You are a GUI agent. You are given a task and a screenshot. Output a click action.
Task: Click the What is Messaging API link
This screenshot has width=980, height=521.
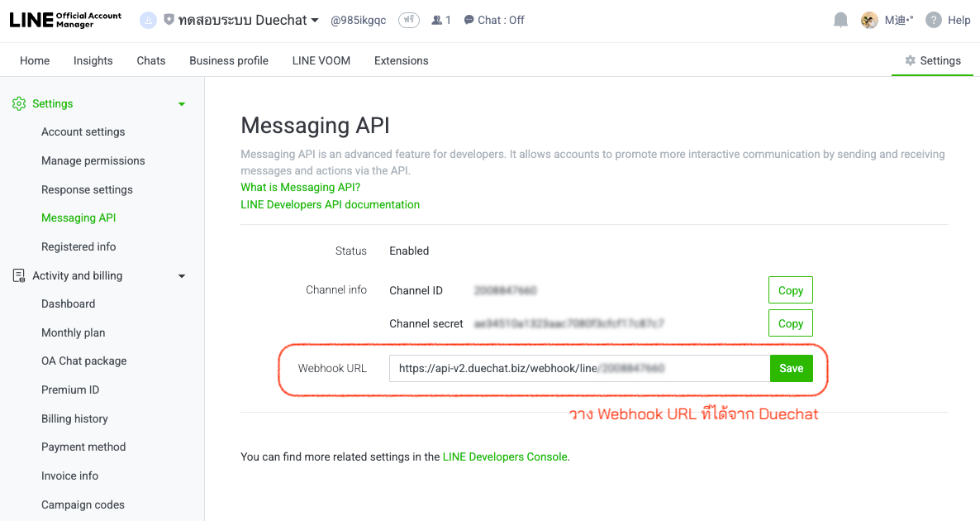point(300,187)
